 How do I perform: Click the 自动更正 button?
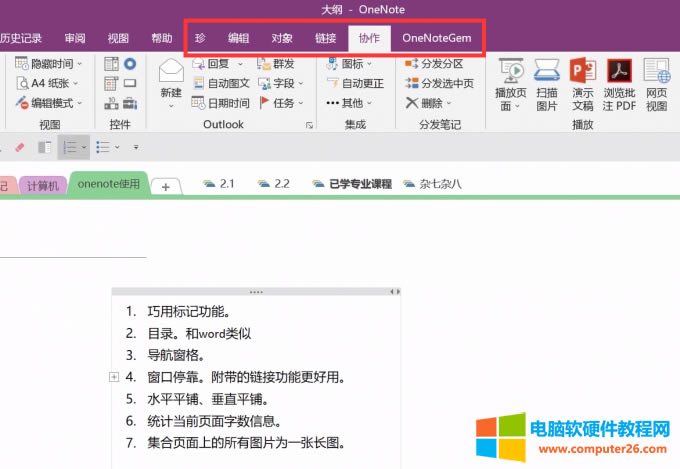pos(354,84)
